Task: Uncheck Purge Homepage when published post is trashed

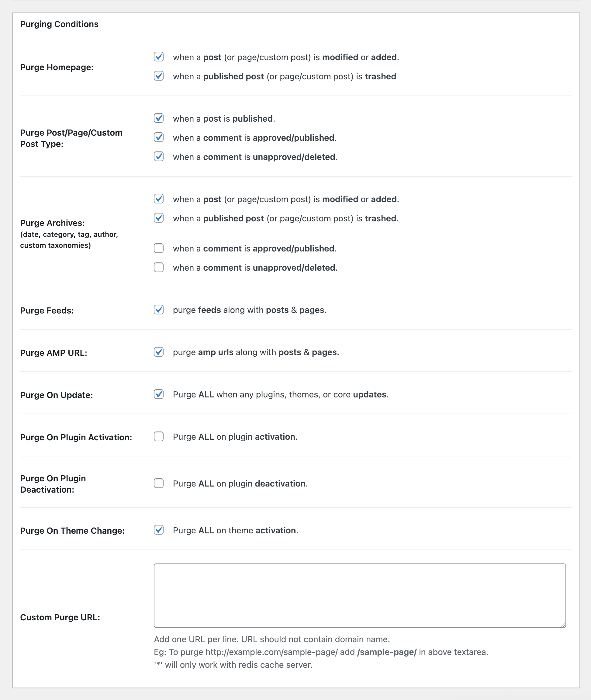Action: [x=158, y=76]
